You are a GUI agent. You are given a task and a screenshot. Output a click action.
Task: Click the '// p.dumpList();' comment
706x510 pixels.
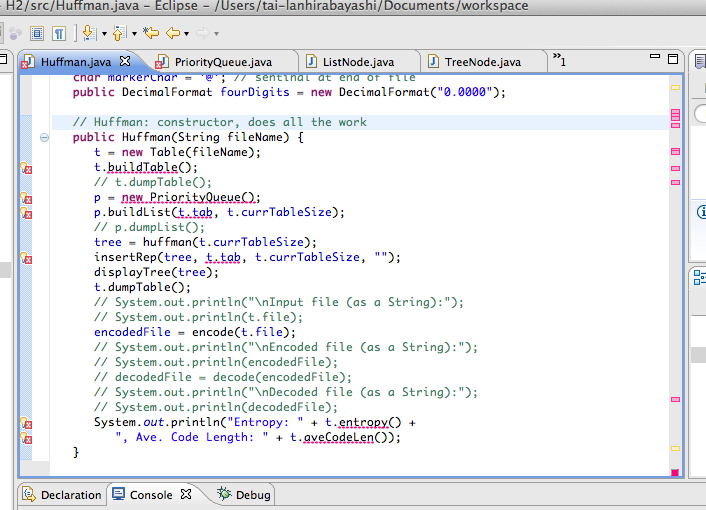149,227
